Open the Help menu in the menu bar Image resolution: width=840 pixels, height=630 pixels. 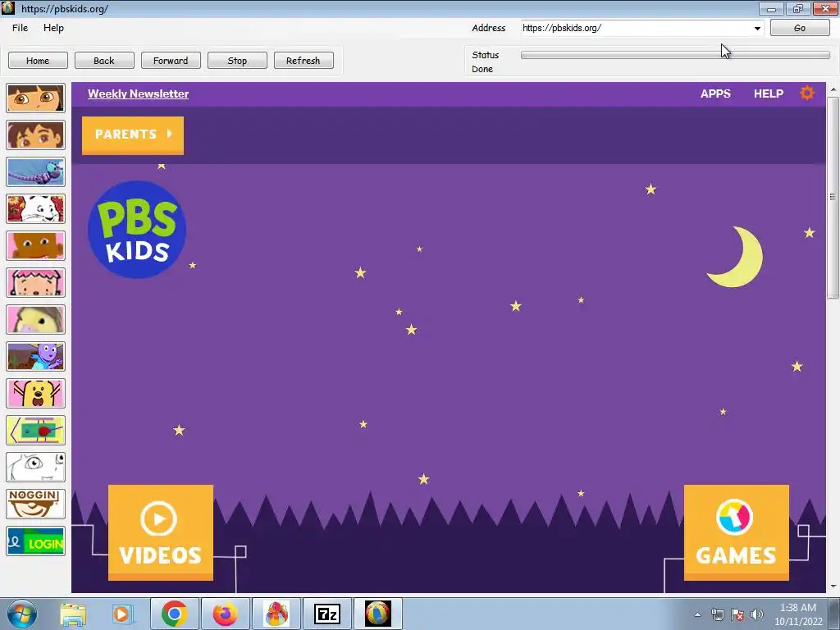point(53,28)
